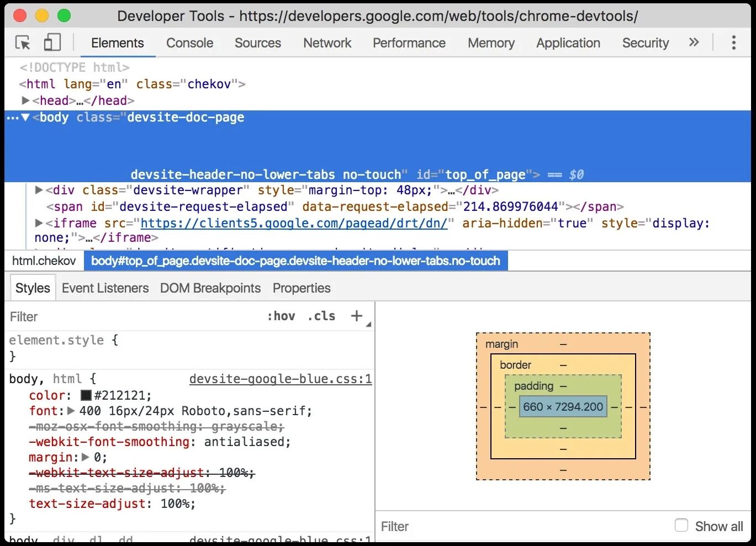Image resolution: width=756 pixels, height=546 pixels.
Task: Expand the devsite-wrapper div node
Action: point(39,190)
